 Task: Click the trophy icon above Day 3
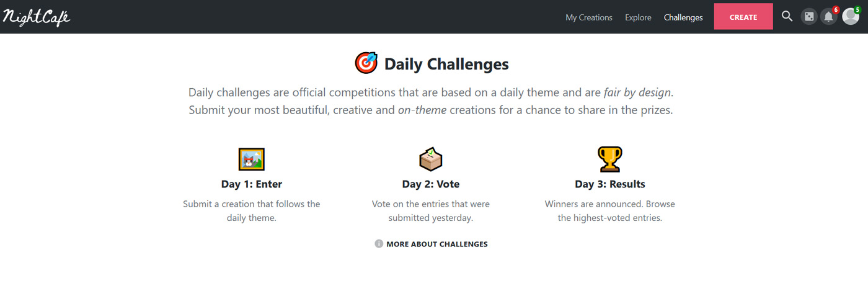[609, 159]
